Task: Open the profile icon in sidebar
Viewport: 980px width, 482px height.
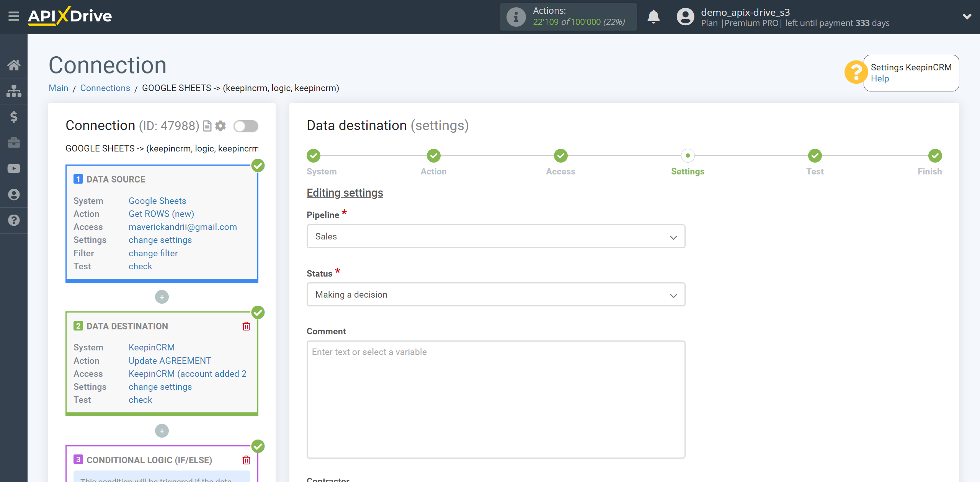Action: click(x=14, y=194)
